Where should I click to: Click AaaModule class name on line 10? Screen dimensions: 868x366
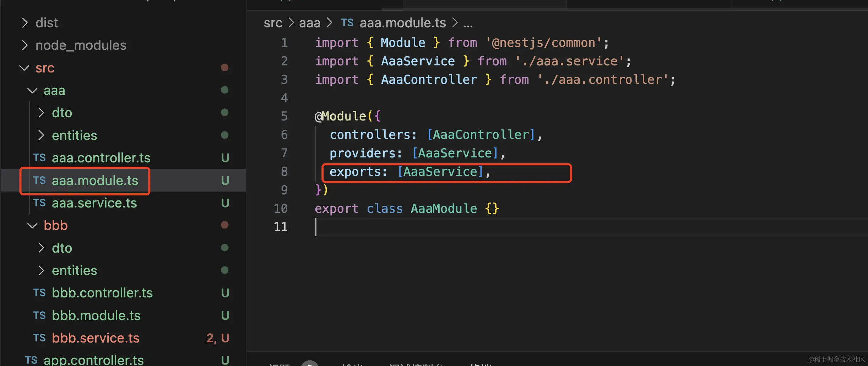pyautogui.click(x=444, y=208)
